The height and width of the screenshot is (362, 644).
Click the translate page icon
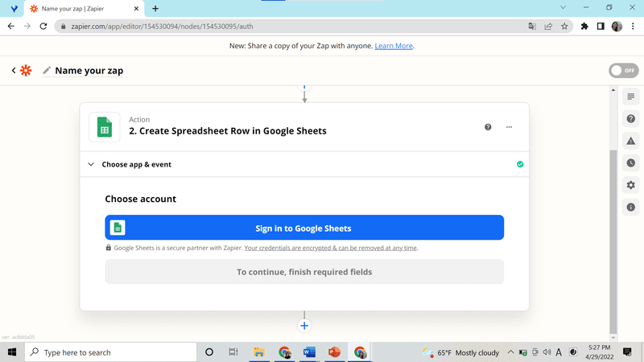click(532, 27)
